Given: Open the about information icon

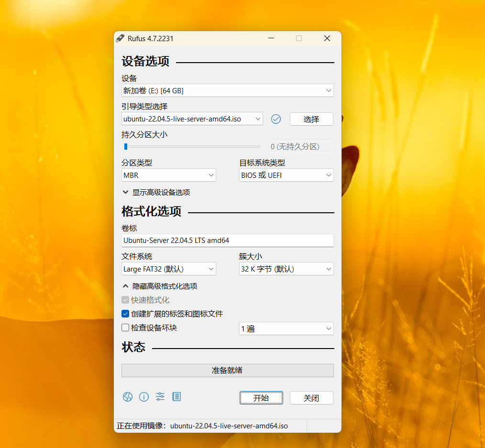Looking at the screenshot, I should (144, 397).
